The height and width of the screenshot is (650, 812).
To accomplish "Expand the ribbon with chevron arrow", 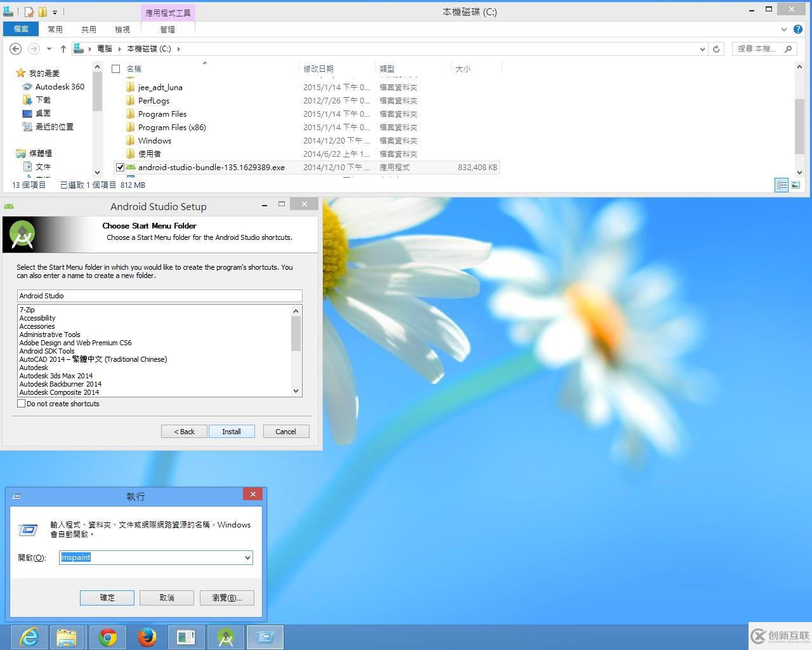I will pyautogui.click(x=784, y=29).
